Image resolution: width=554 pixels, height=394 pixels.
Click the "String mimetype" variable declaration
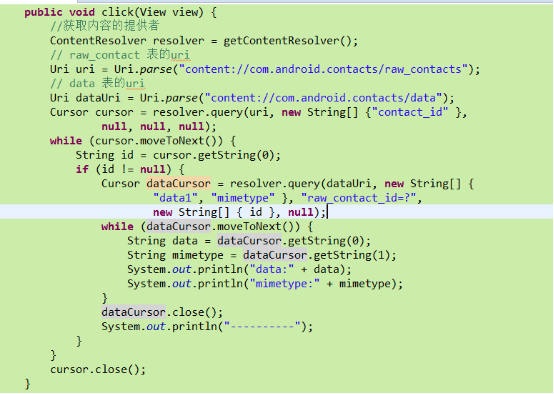pos(175,255)
